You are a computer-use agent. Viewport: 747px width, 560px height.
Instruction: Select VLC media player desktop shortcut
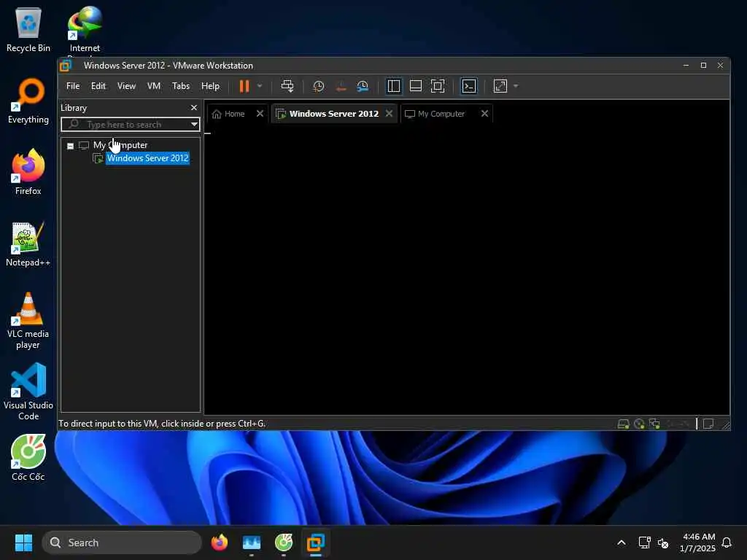pos(28,321)
